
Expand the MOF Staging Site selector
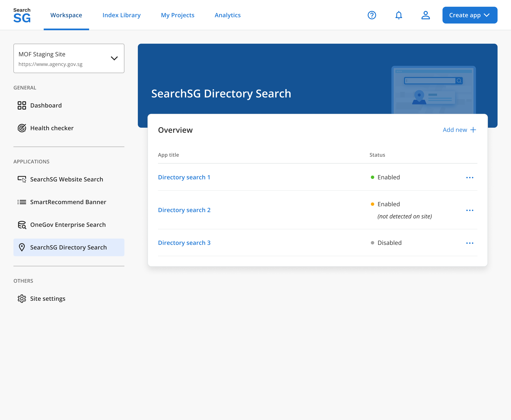point(69,58)
